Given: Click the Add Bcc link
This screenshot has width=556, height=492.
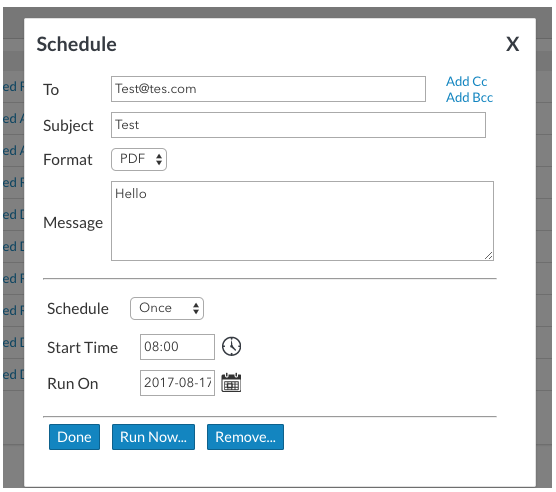Looking at the screenshot, I should 469,97.
